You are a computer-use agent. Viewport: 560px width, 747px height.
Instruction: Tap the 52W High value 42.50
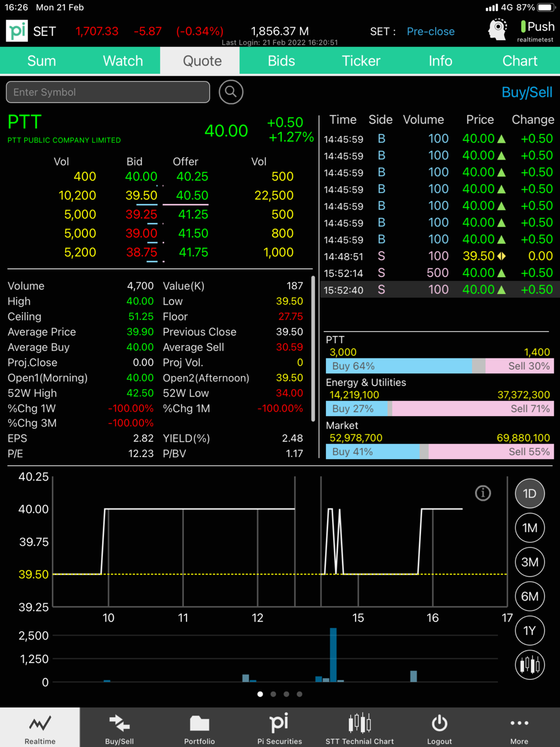coord(140,393)
